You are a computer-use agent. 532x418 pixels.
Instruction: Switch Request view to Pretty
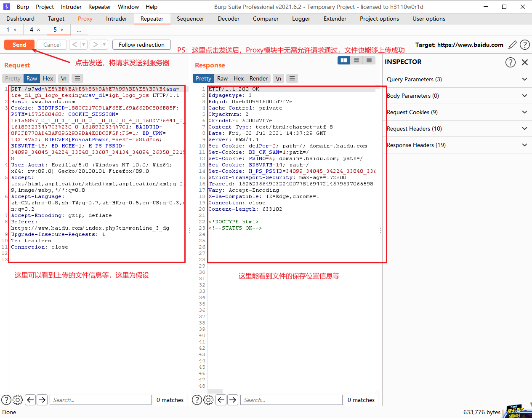coord(12,78)
